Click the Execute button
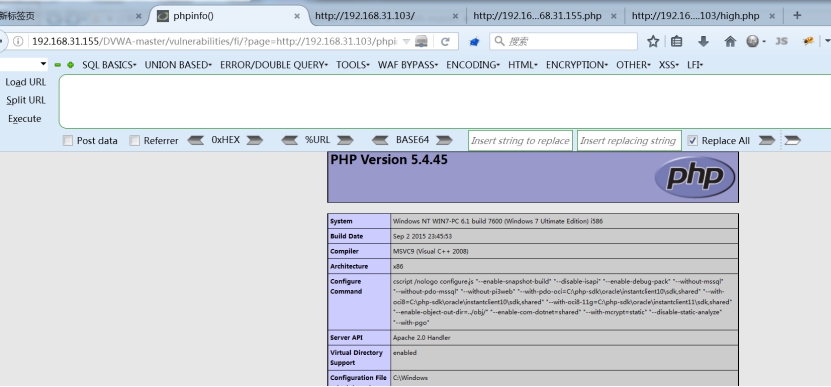This screenshot has height=387, width=831. pyautogui.click(x=24, y=119)
